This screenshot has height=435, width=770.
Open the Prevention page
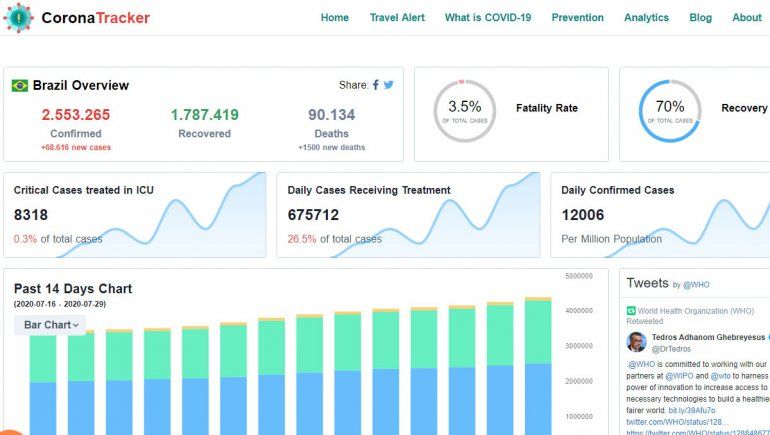coord(578,18)
